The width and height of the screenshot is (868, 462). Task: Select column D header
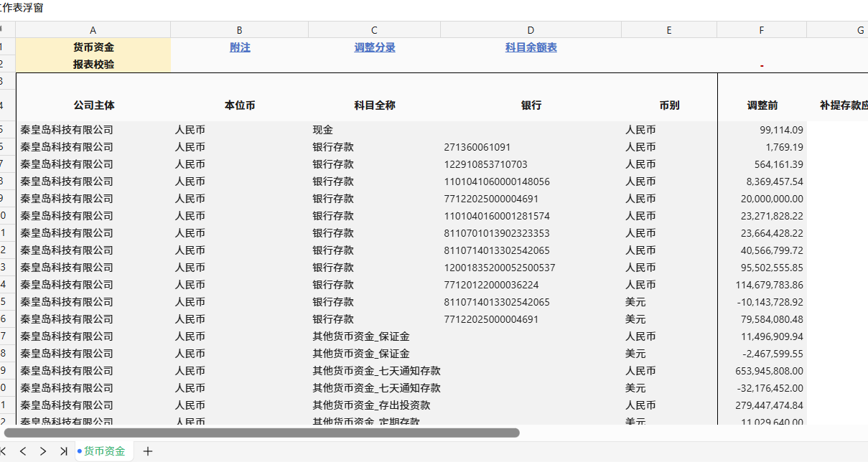(x=531, y=30)
